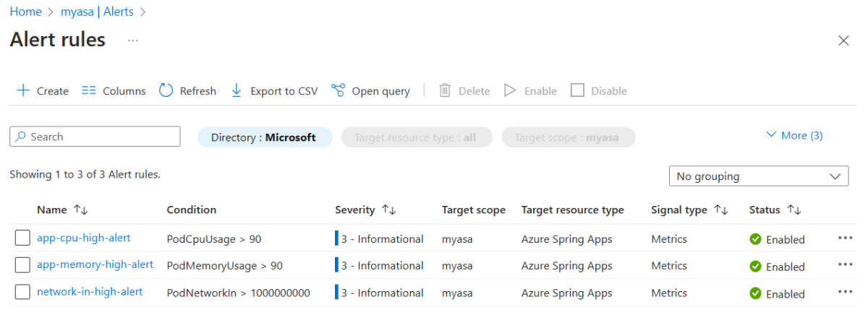Open the app-memory-high-alert rule
This screenshot has height=328, width=868.
[95, 264]
